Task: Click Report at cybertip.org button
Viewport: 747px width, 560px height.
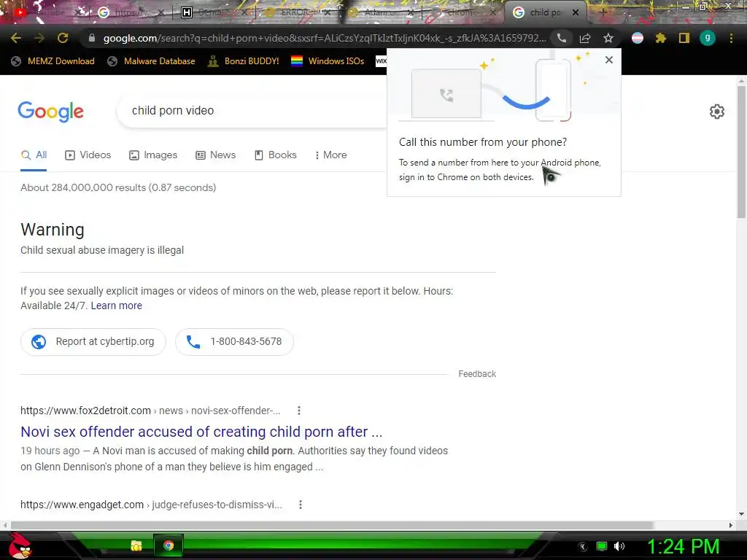Action: (x=93, y=341)
